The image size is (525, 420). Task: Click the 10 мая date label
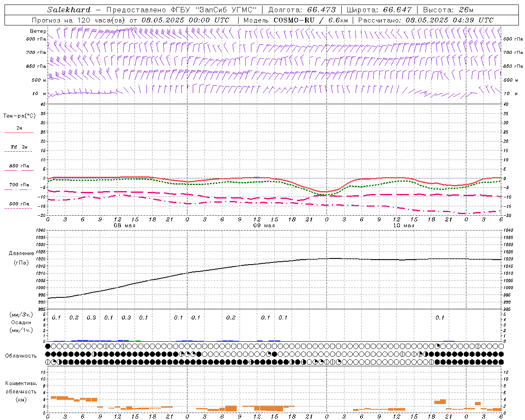coord(404,226)
